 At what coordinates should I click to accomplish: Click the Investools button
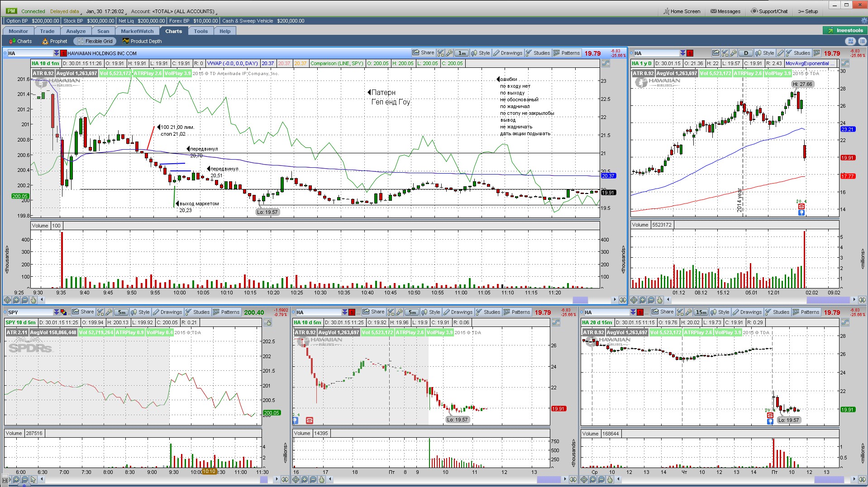click(845, 30)
